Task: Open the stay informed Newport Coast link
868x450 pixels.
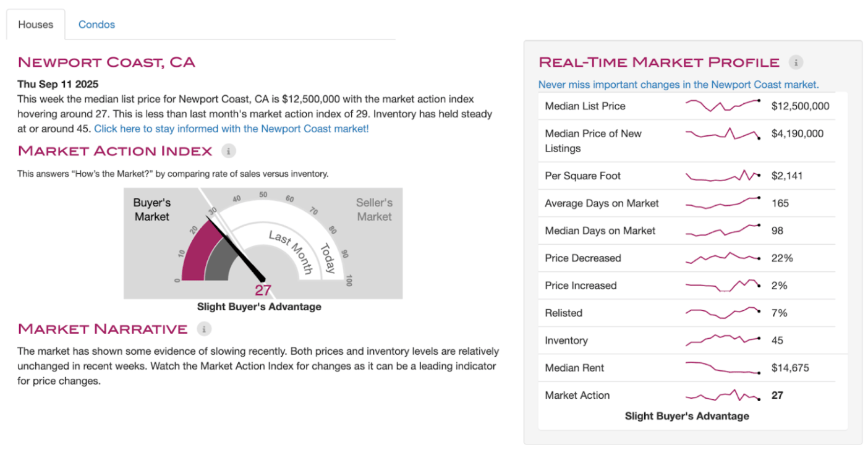Action: [231, 129]
